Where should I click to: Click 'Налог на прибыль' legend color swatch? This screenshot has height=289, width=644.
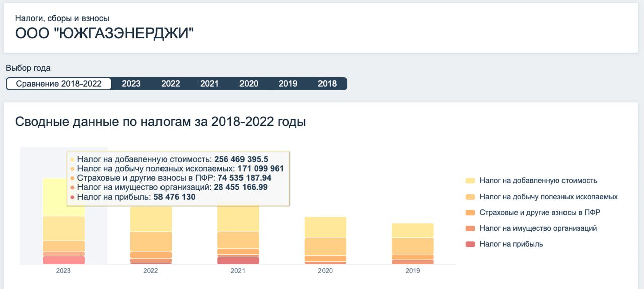tap(470, 244)
